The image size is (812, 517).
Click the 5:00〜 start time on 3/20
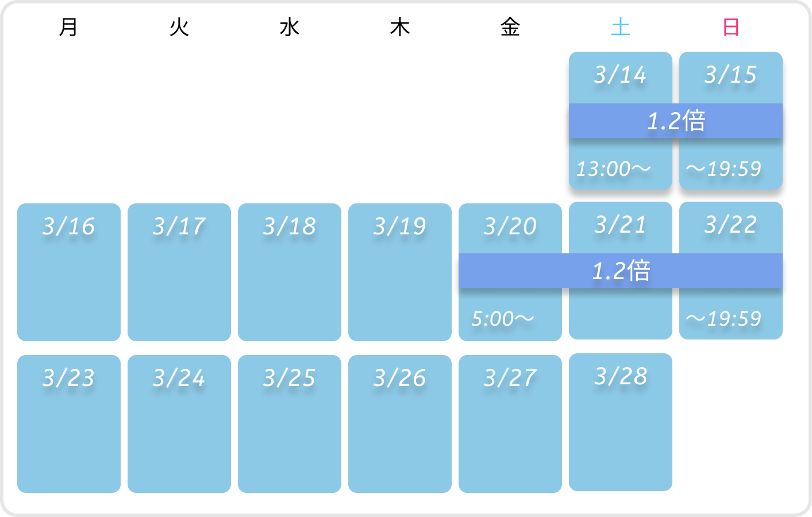pos(503,319)
